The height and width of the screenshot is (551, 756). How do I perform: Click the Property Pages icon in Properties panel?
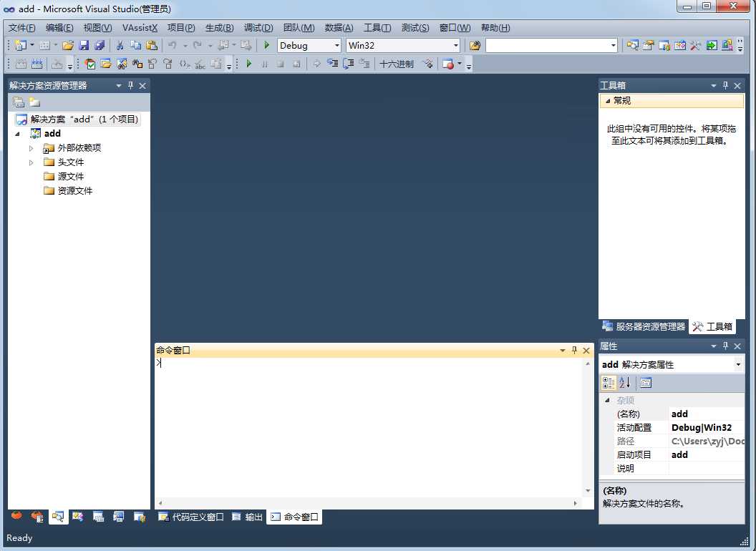[x=646, y=383]
